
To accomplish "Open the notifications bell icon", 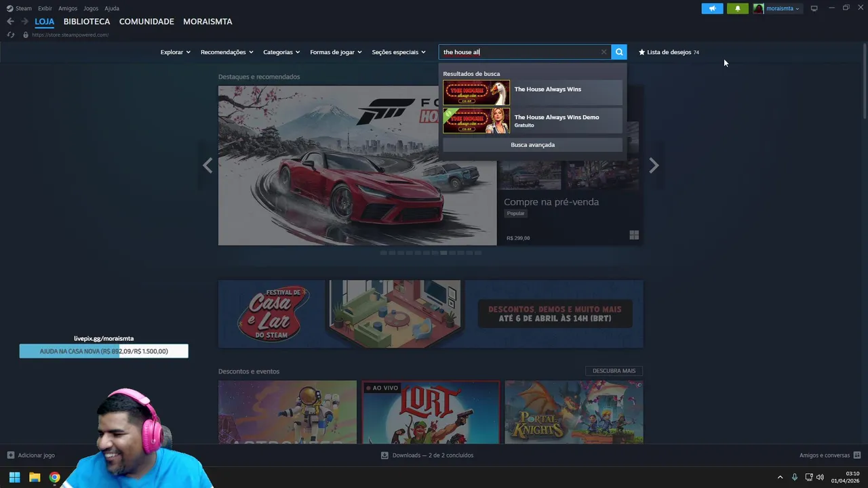I will pyautogui.click(x=738, y=8).
